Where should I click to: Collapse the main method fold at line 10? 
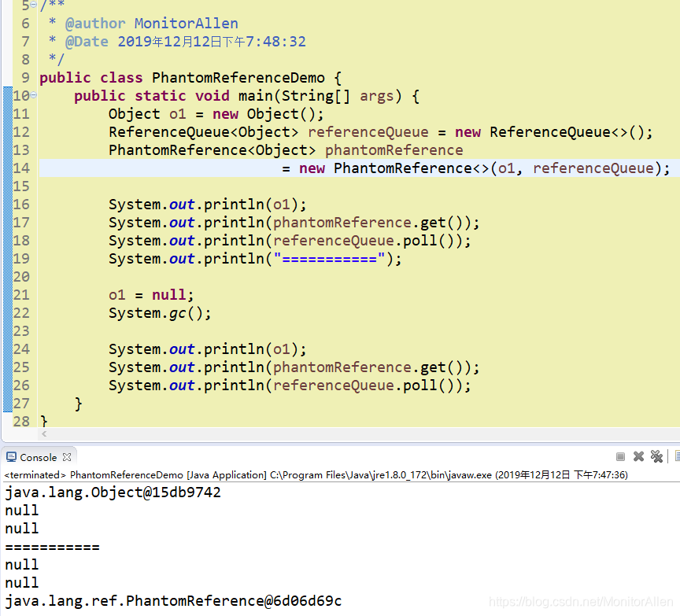(x=34, y=95)
